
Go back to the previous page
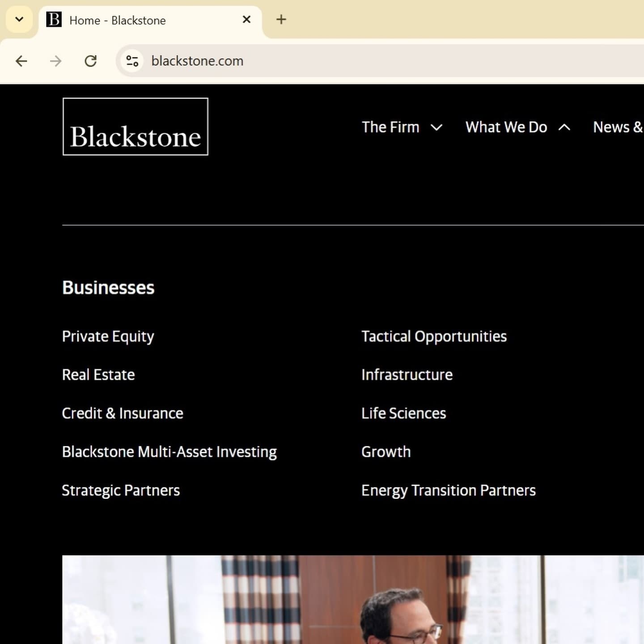(x=21, y=61)
